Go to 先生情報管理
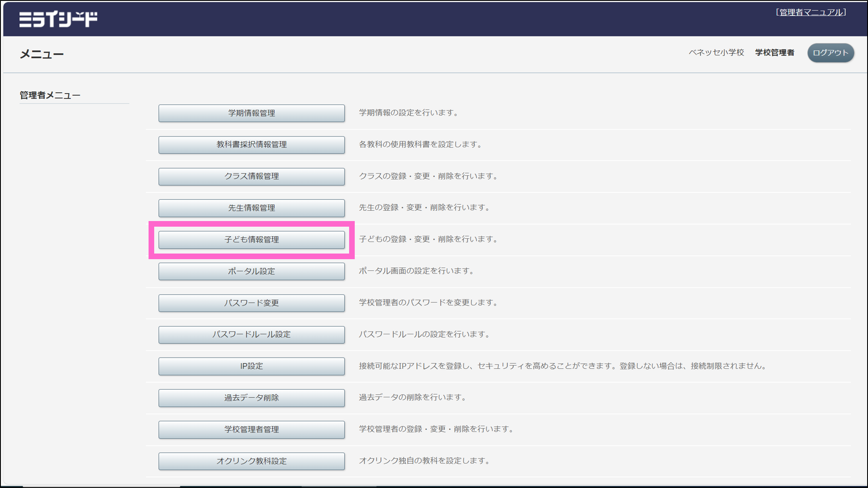The height and width of the screenshot is (488, 868). click(251, 208)
